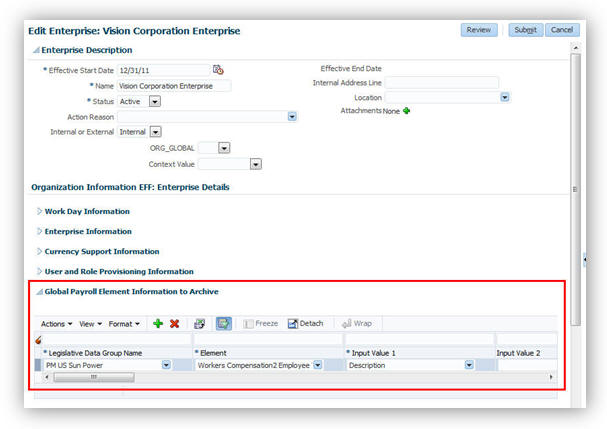Click the Legislative Data Group Name column header
The height and width of the screenshot is (429, 607).
pyautogui.click(x=95, y=353)
